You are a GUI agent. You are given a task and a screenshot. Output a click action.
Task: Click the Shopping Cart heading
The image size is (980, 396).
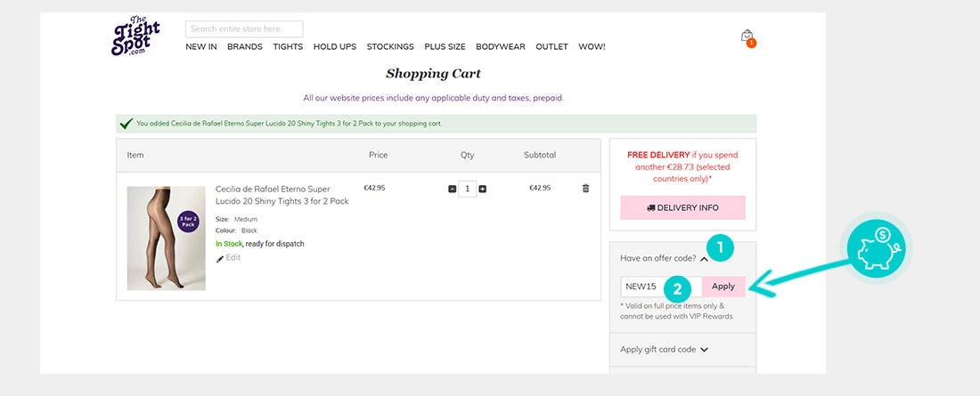433,74
